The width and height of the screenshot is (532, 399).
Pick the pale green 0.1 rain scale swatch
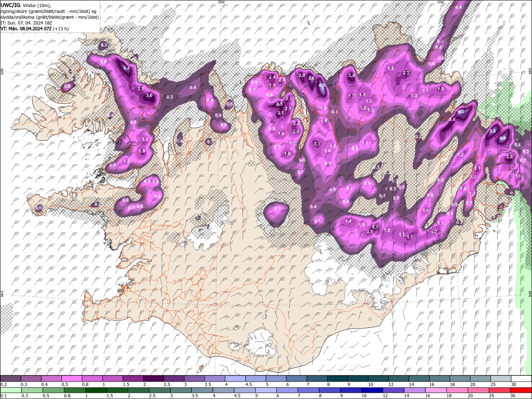(x=11, y=390)
